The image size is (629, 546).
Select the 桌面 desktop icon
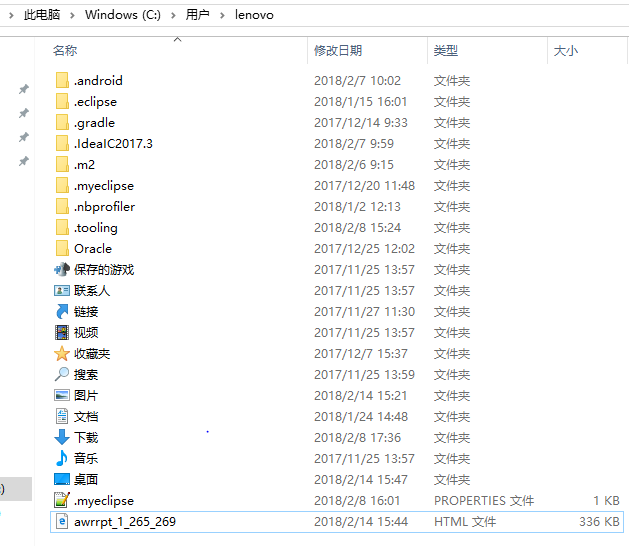[62, 479]
